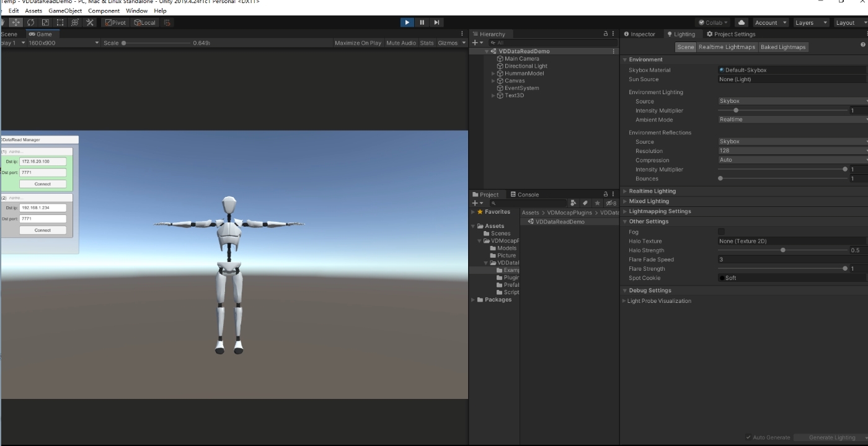
Task: Open the Compression Auto dropdown
Action: (x=793, y=160)
